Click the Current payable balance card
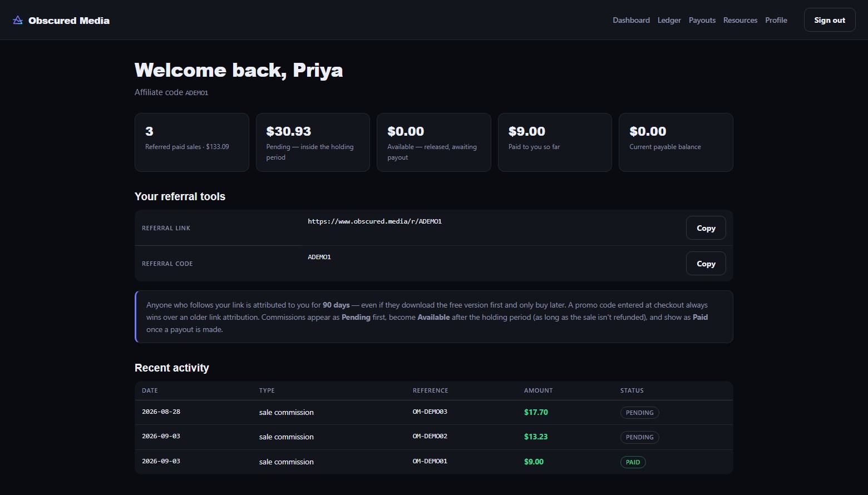868x495 pixels. pos(675,142)
